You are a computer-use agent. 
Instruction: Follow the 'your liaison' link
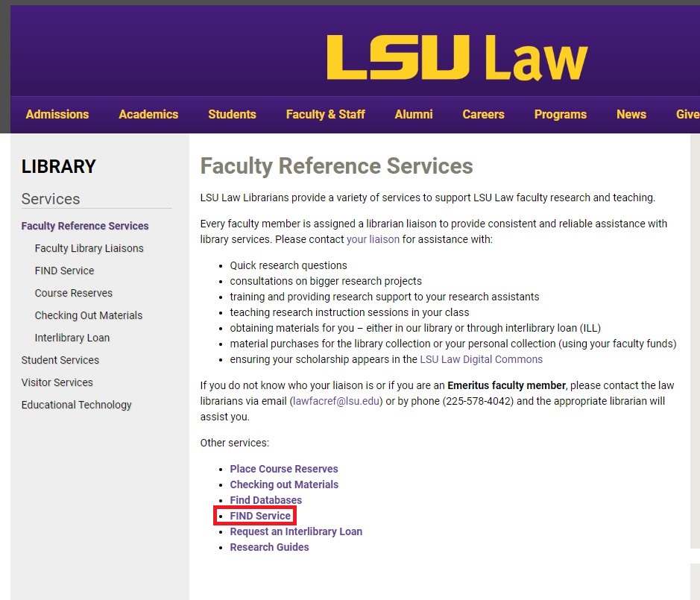[373, 239]
